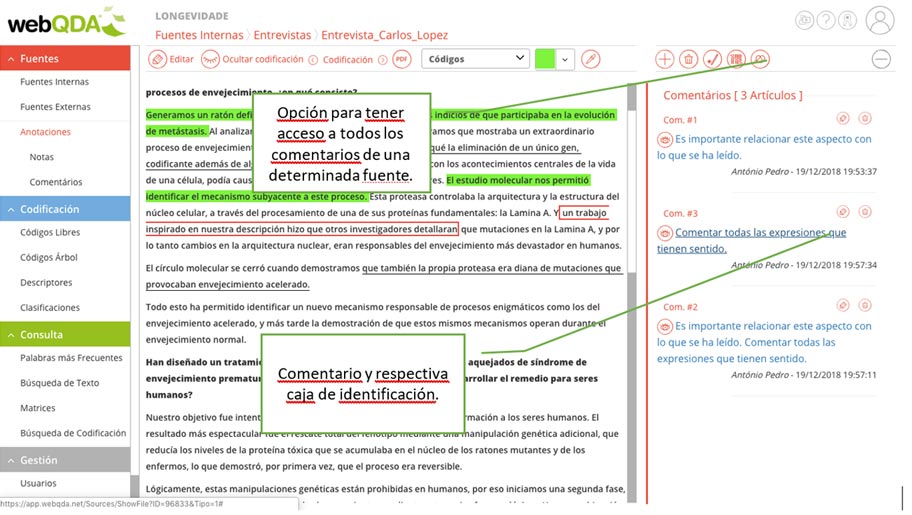This screenshot has width=912, height=515.
Task: Delete comment Com. #1
Action: 865,119
